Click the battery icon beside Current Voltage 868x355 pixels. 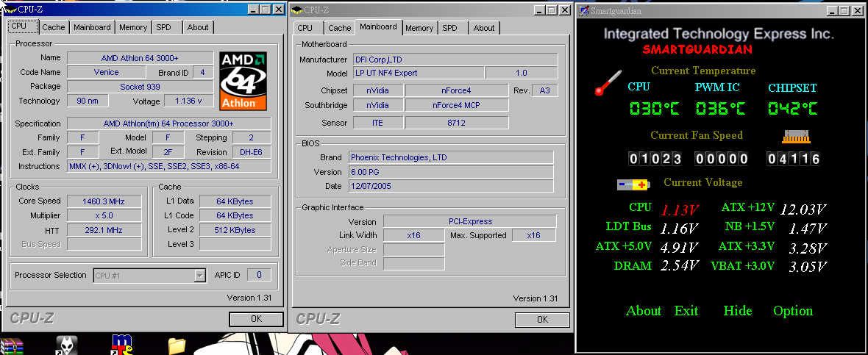click(633, 184)
